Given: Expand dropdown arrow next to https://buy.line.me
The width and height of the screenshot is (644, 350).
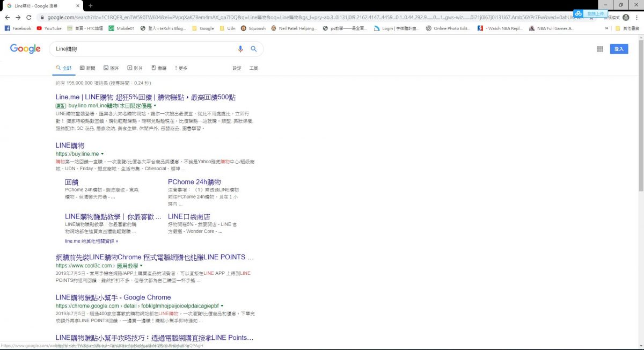Looking at the screenshot, I should (x=102, y=154).
